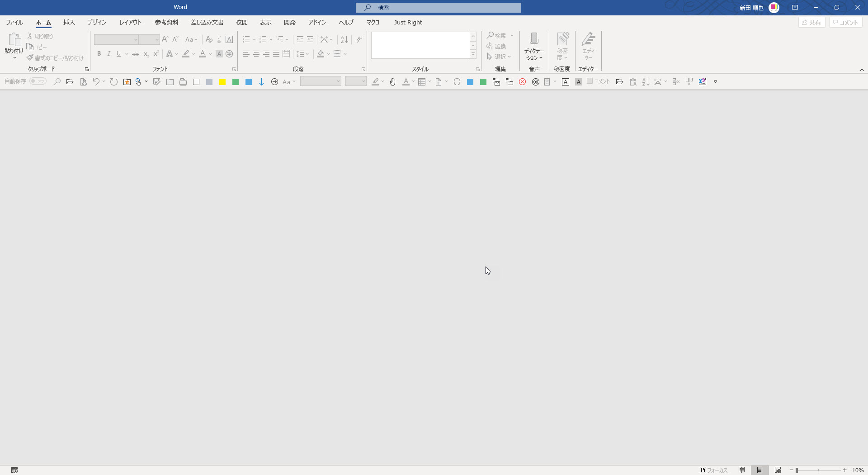Click the undo arrow in quick access toolbar
The width and height of the screenshot is (868, 475).
pyautogui.click(x=96, y=82)
